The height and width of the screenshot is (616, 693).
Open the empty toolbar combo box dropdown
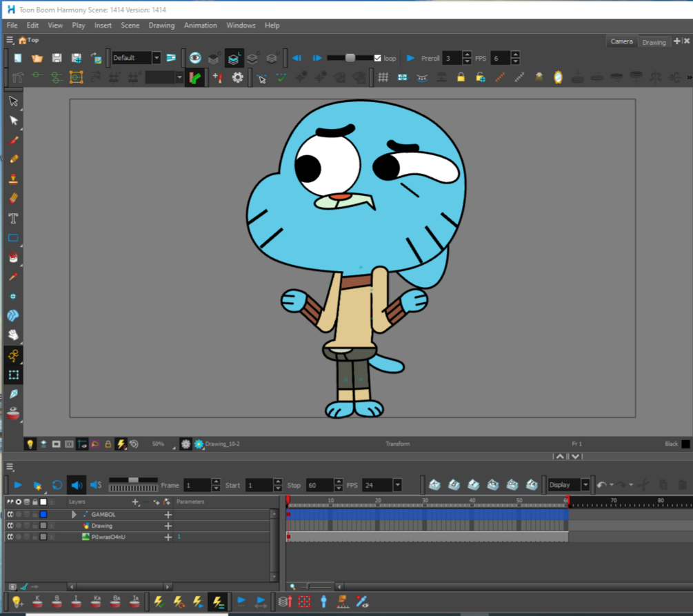coord(179,78)
